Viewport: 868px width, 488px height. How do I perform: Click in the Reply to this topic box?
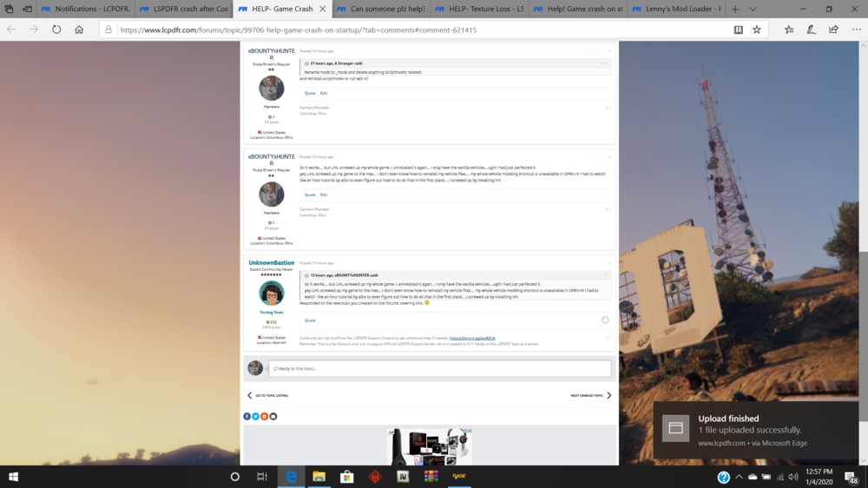(439, 368)
